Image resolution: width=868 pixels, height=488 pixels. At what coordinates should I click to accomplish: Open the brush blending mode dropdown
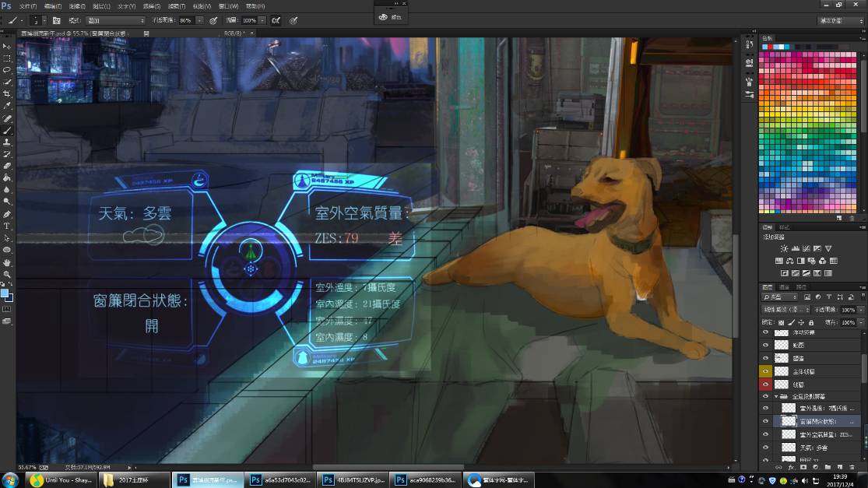coord(116,20)
